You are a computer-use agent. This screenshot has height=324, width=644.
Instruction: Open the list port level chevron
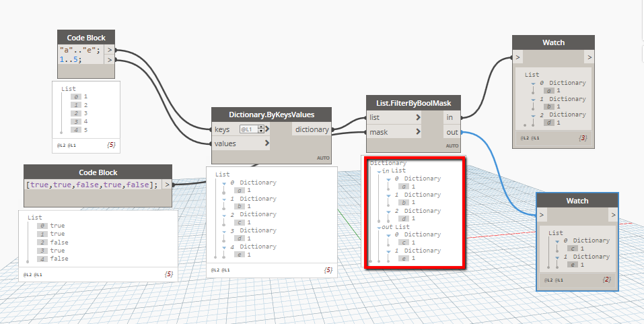pos(418,118)
